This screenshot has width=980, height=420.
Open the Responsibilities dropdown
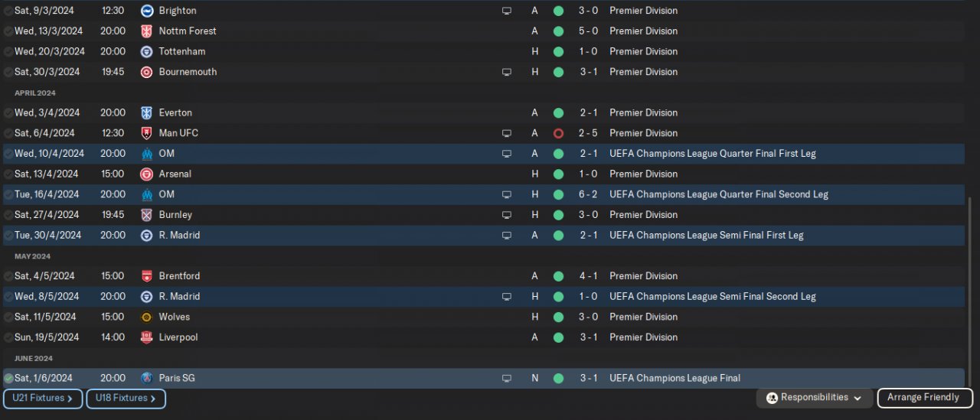point(816,398)
